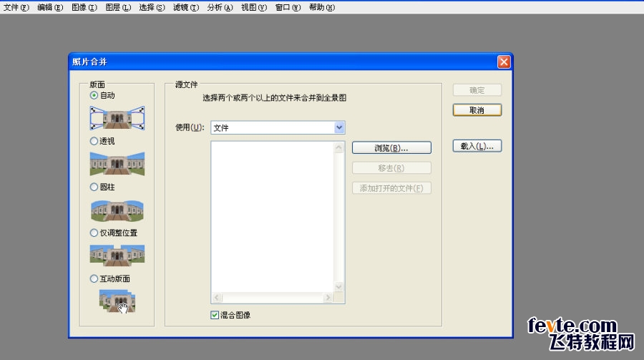Image resolution: width=644 pixels, height=360 pixels.
Task: Open the 帮助 (Help) menu
Action: pos(322,7)
